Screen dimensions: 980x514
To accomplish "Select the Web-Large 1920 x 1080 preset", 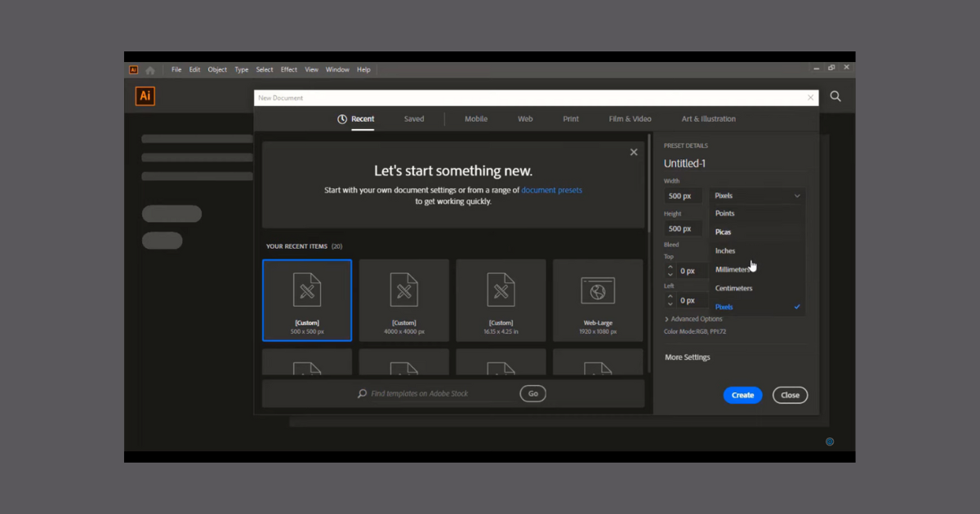I will click(x=598, y=300).
